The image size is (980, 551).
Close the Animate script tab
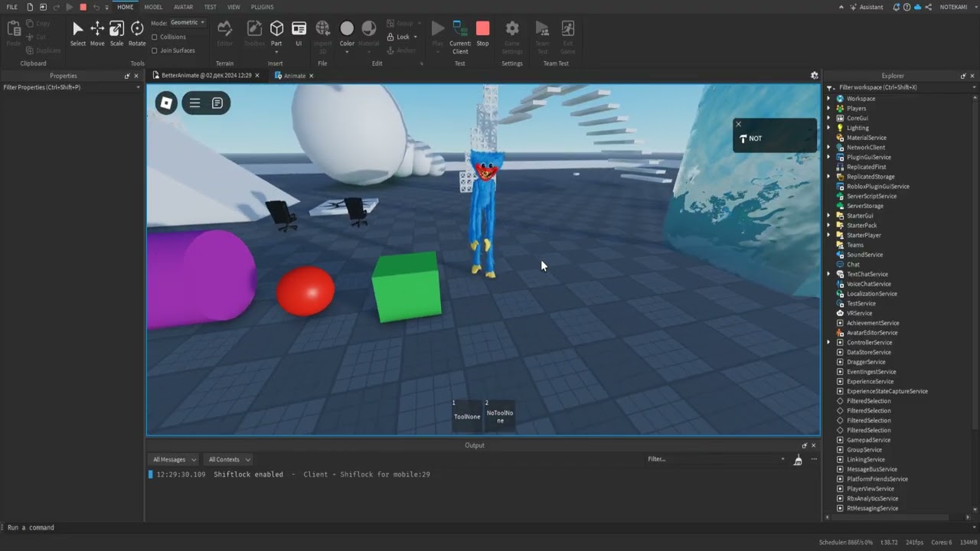click(x=312, y=76)
